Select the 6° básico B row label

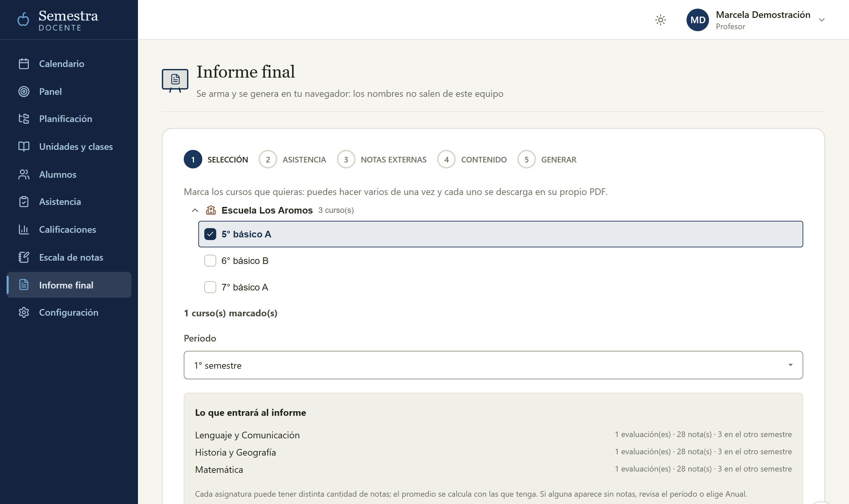point(245,261)
